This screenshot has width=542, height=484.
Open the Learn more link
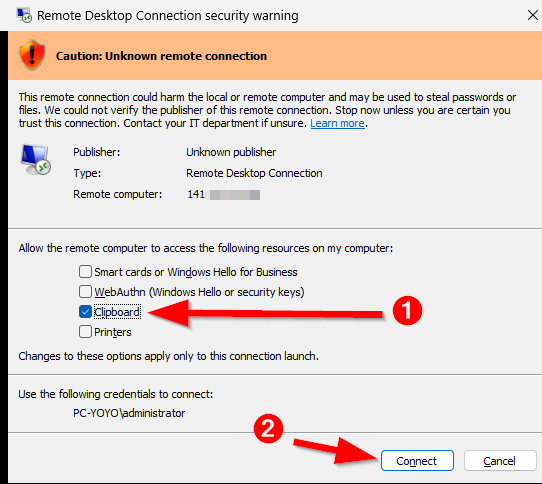[x=337, y=123]
